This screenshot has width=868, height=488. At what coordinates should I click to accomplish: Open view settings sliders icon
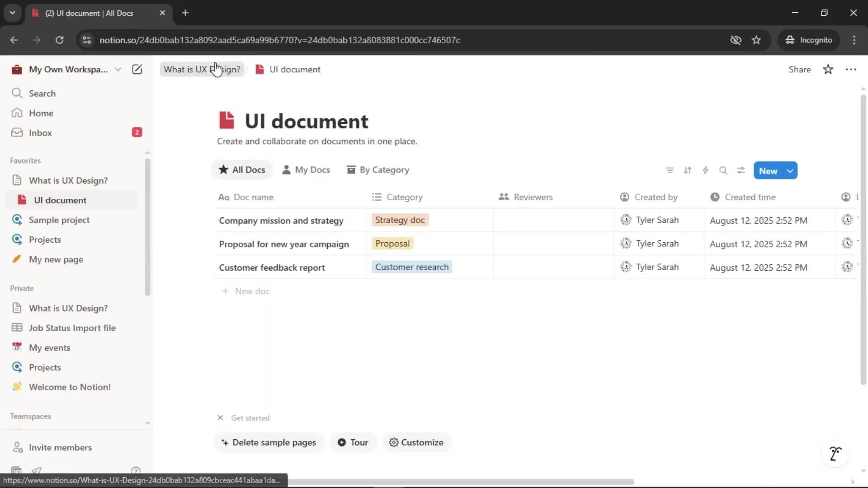pyautogui.click(x=741, y=170)
